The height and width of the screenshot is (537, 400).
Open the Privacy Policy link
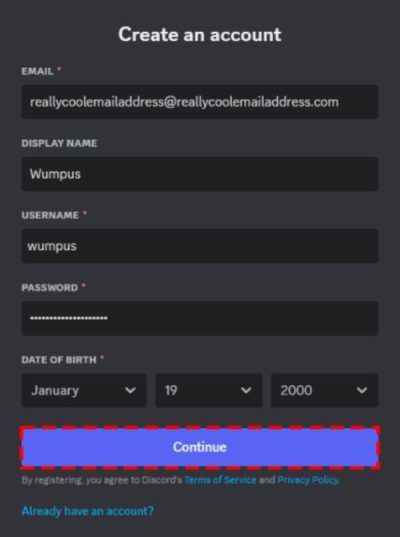(308, 480)
